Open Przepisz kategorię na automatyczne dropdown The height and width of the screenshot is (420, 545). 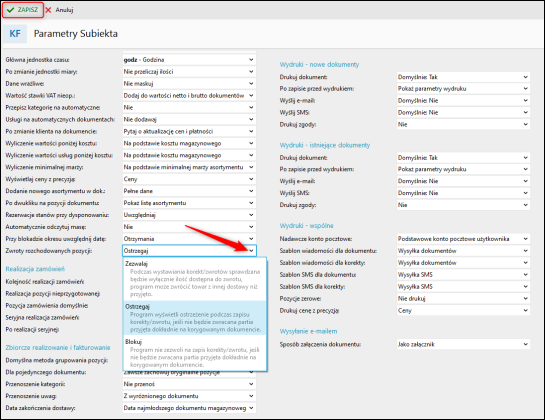pyautogui.click(x=189, y=107)
